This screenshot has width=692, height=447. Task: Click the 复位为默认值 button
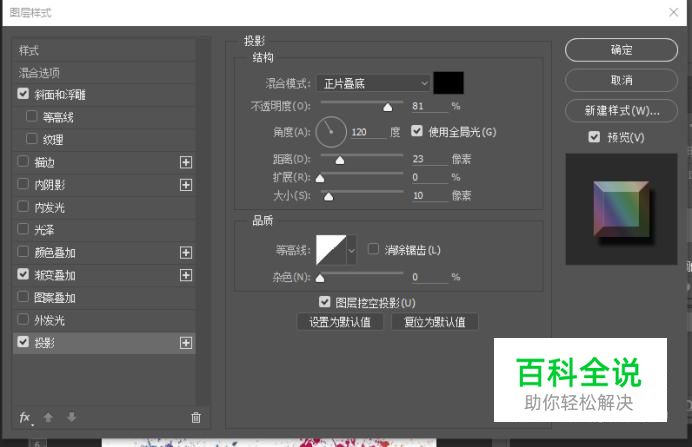coord(435,322)
